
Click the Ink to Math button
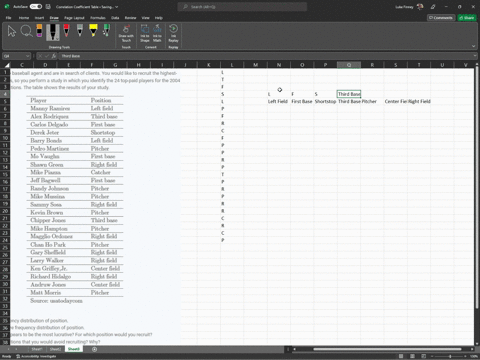[x=157, y=33]
